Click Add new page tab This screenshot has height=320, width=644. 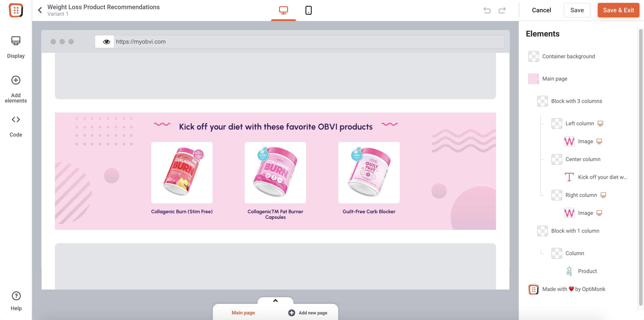click(x=308, y=313)
